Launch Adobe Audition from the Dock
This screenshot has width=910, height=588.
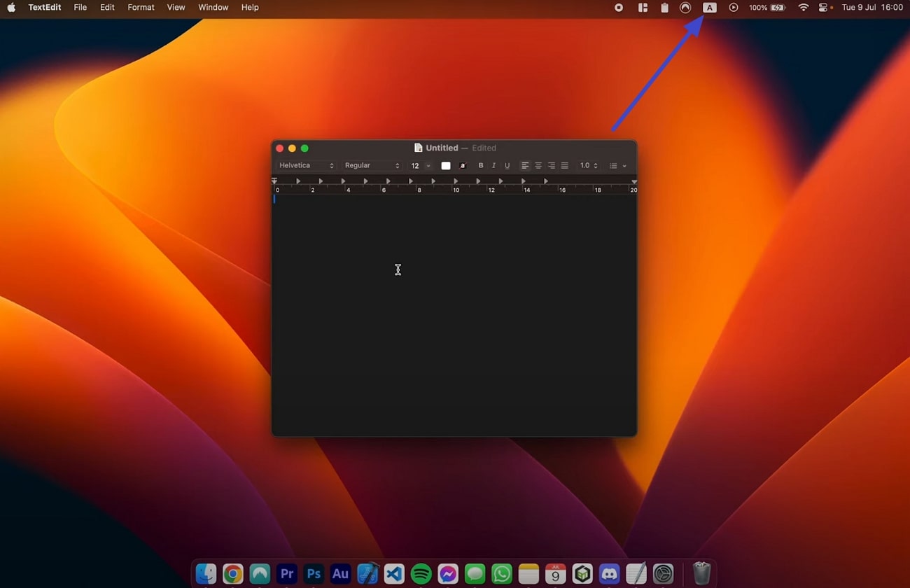pyautogui.click(x=340, y=574)
